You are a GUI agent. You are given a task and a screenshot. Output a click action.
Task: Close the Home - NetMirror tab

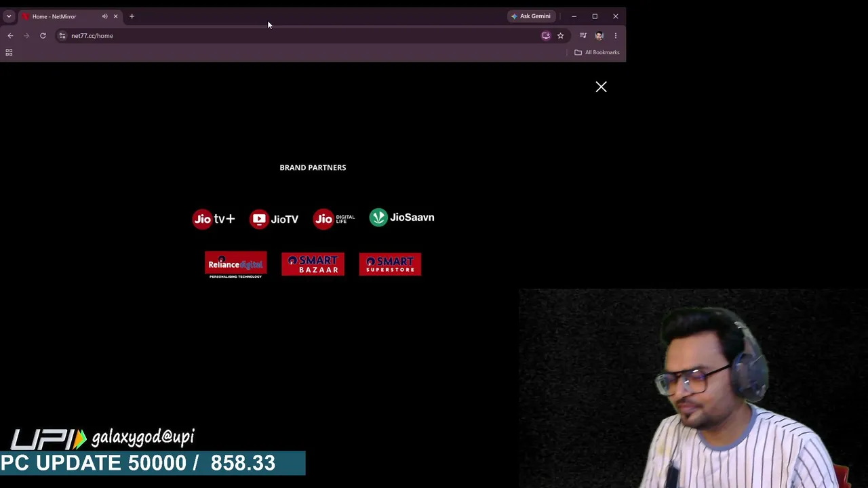click(x=115, y=16)
